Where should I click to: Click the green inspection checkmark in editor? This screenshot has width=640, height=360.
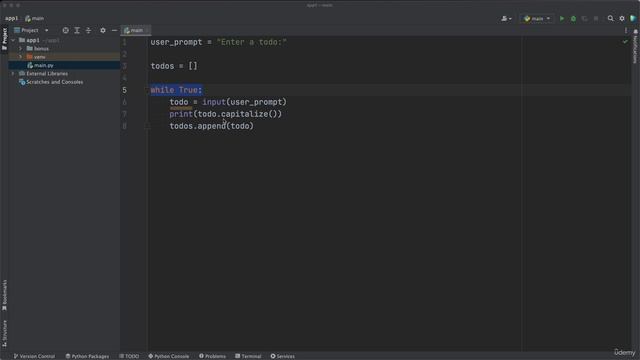(625, 42)
